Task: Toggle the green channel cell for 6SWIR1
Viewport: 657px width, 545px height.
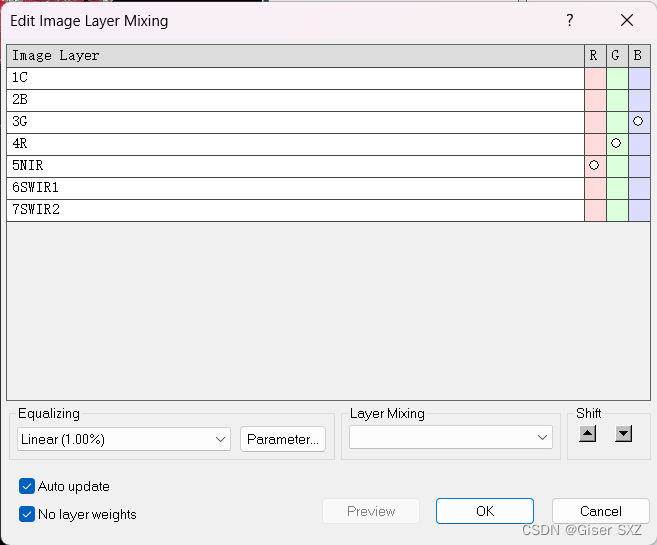Action: [x=618, y=189]
